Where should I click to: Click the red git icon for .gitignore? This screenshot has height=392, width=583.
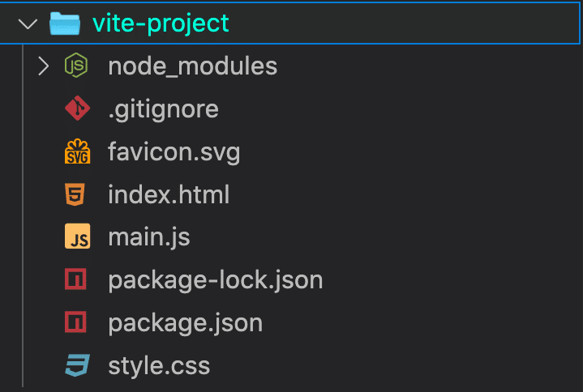(77, 108)
